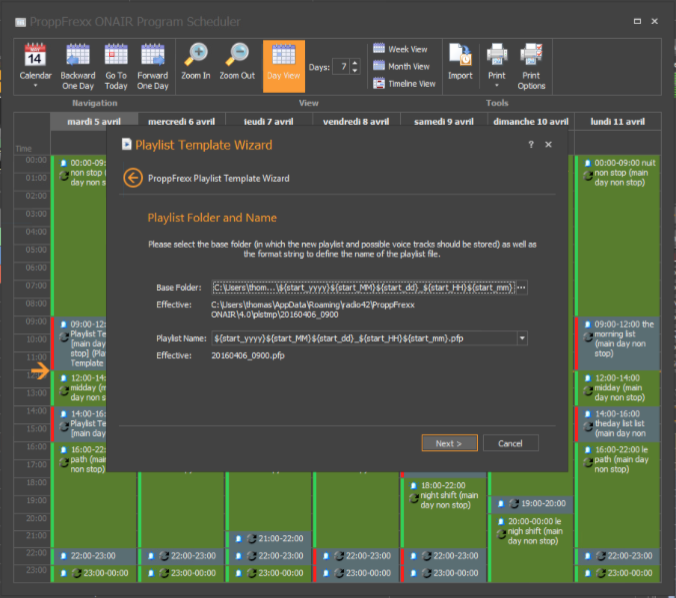Image resolution: width=676 pixels, height=598 pixels.
Task: Select the lundi 11 avril column header
Action: pyautogui.click(x=618, y=122)
